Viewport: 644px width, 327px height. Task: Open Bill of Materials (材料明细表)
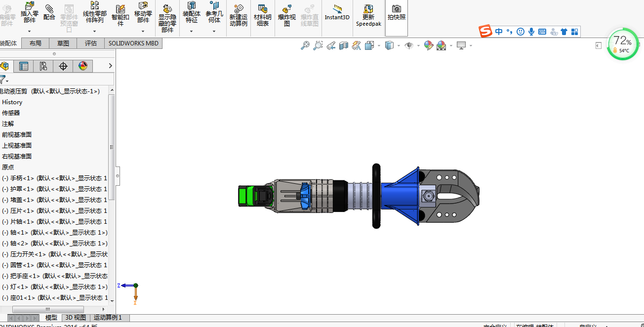pyautogui.click(x=263, y=15)
